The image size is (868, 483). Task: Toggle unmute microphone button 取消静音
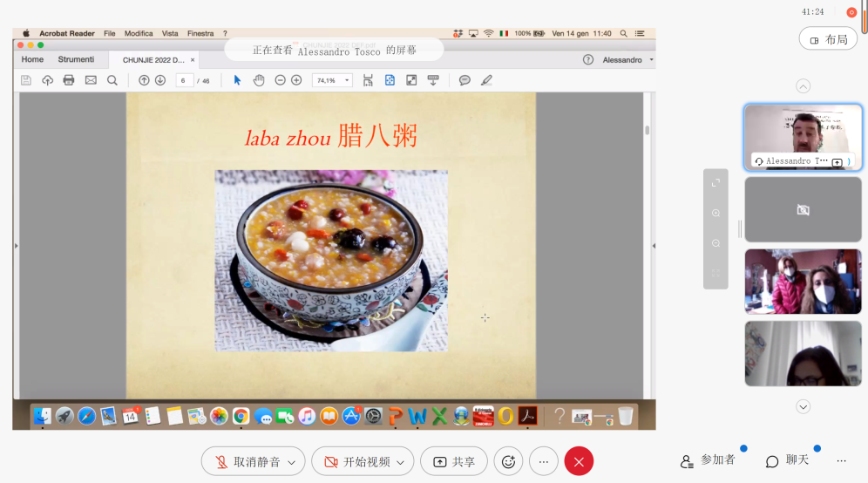click(248, 461)
